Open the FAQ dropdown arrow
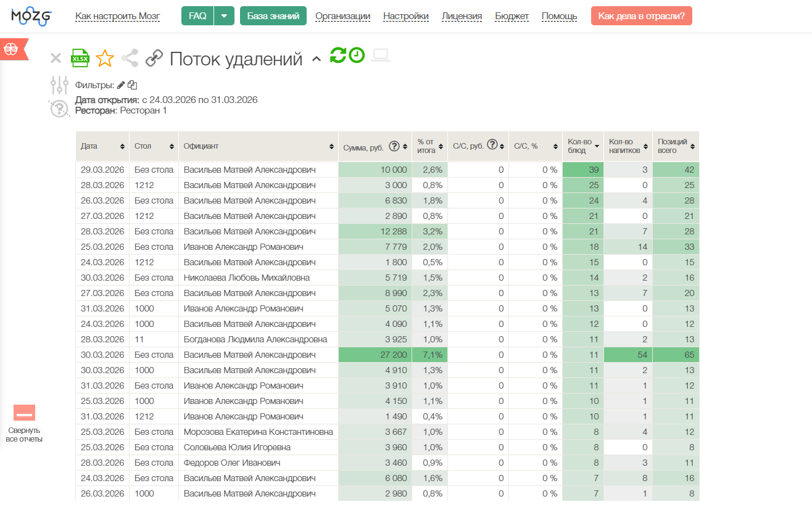 (224, 16)
